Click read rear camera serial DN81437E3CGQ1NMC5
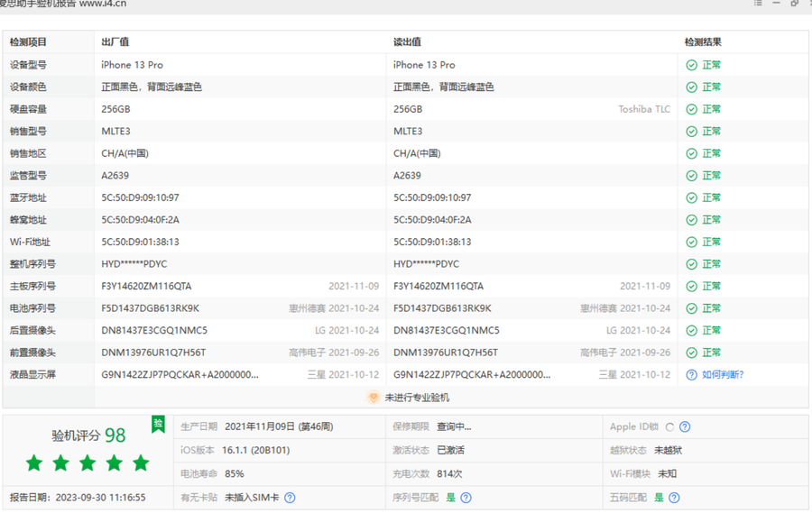812x513 pixels. click(x=447, y=331)
